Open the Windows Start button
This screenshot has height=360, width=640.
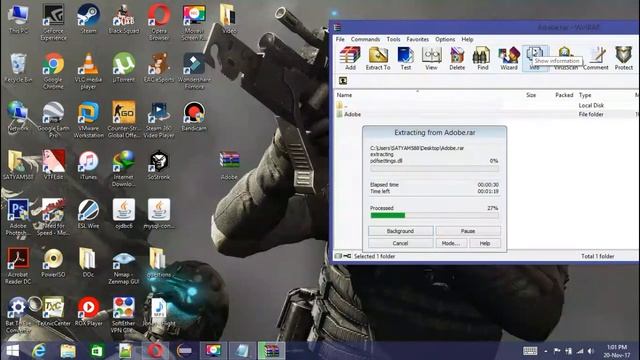[x=12, y=351]
